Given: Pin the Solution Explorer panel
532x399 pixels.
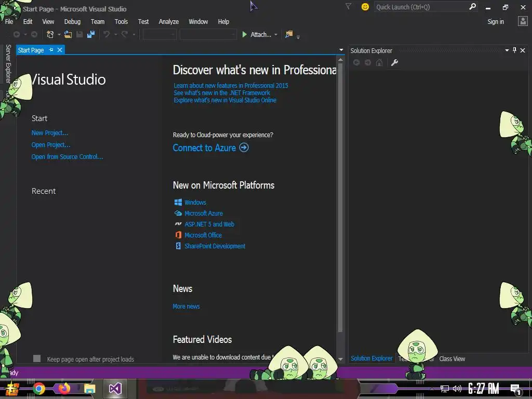Looking at the screenshot, I should (515, 50).
